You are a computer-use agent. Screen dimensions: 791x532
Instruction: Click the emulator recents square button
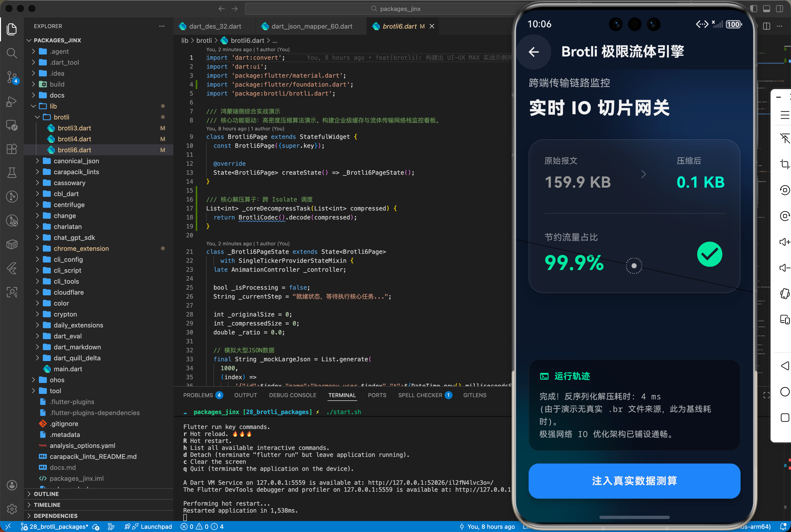(x=785, y=418)
